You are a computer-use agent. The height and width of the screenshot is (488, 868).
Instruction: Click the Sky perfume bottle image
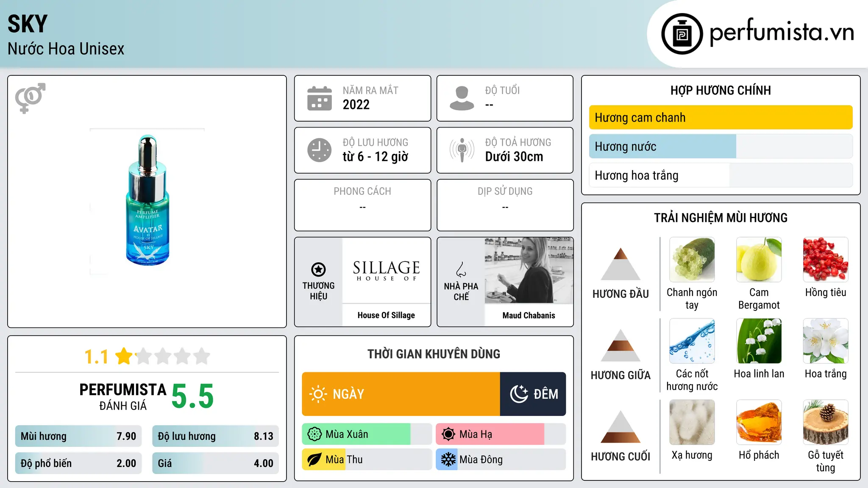pyautogui.click(x=147, y=200)
